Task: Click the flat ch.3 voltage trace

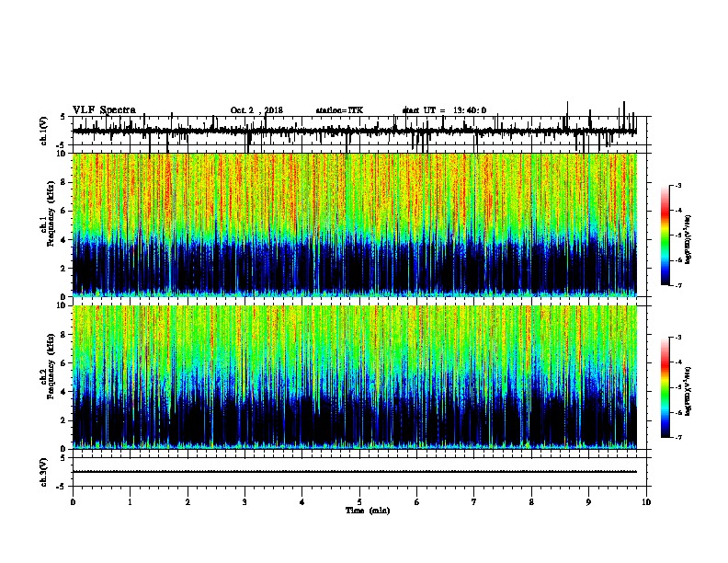Action: pyautogui.click(x=354, y=472)
